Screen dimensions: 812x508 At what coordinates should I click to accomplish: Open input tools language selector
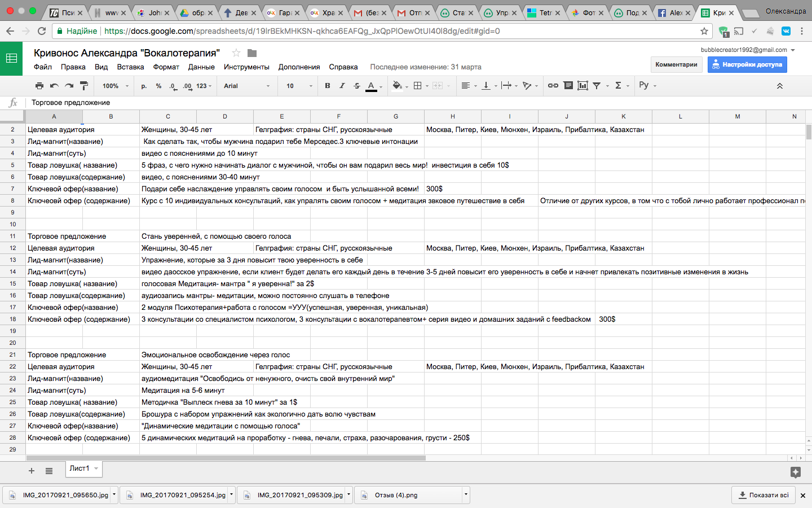(647, 85)
